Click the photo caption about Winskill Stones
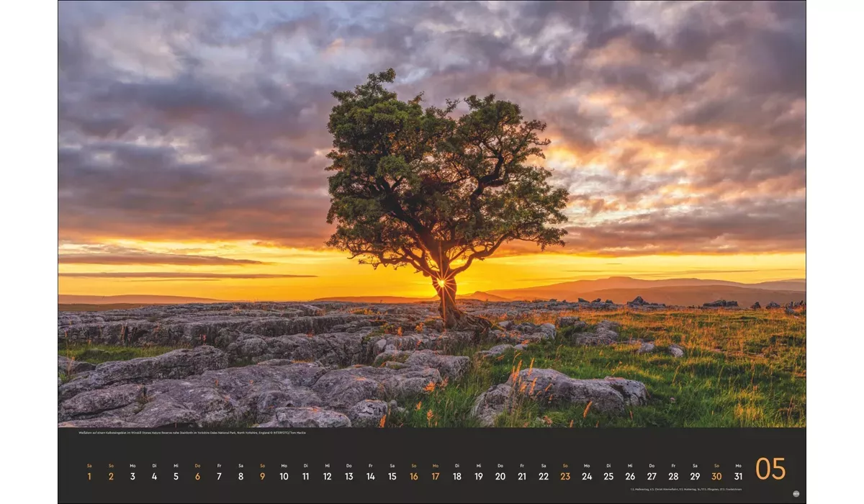 click(192, 433)
